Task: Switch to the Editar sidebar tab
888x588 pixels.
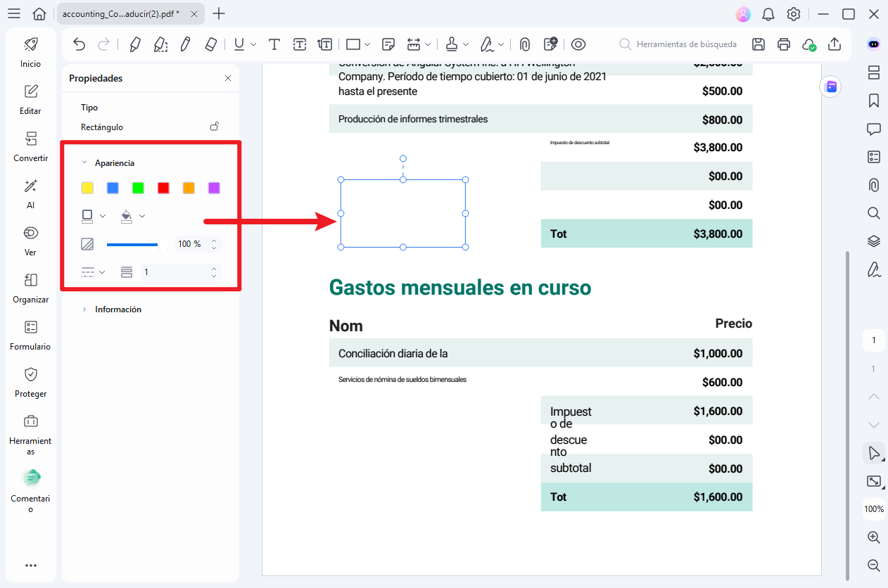Action: pos(30,99)
